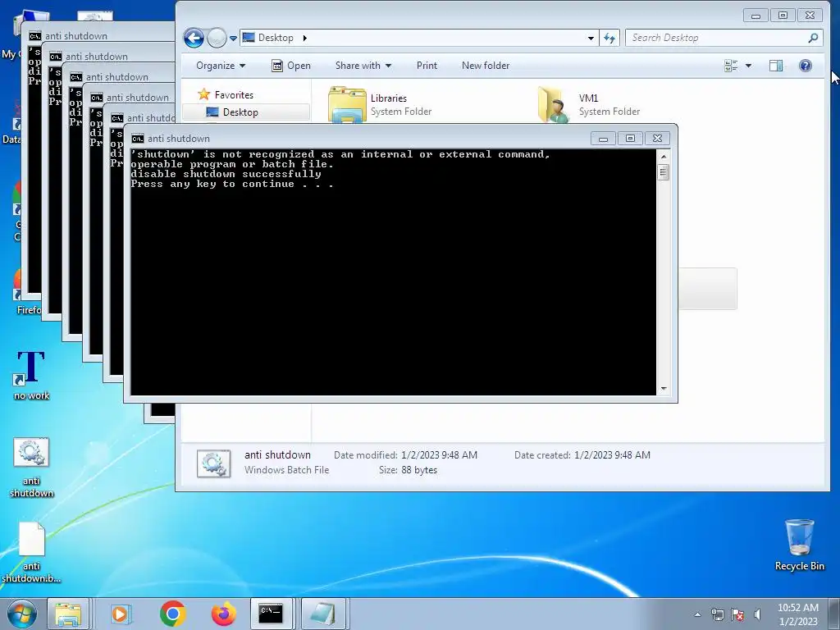840x630 pixels.
Task: Close the front anti shutdown command window
Action: point(657,139)
